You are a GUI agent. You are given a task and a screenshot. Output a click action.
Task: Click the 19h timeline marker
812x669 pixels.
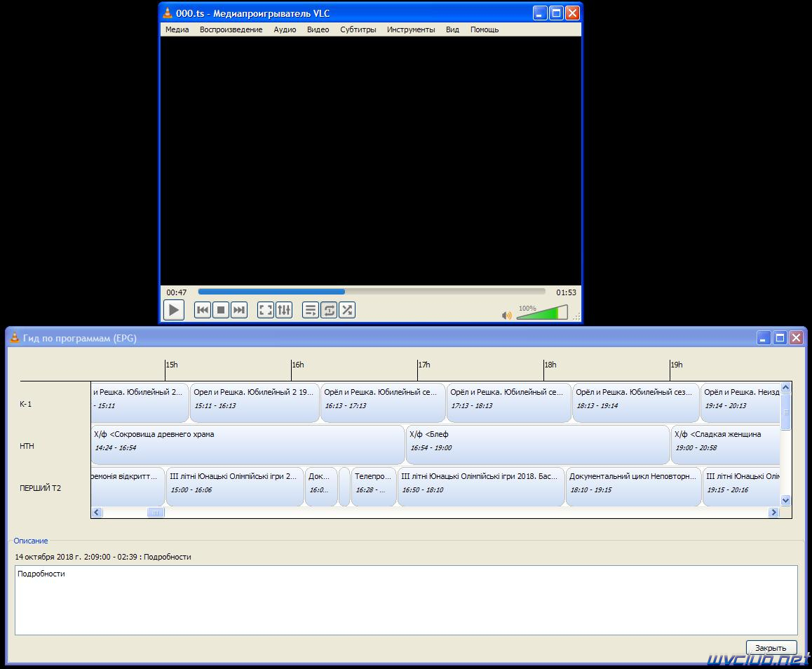[677, 365]
